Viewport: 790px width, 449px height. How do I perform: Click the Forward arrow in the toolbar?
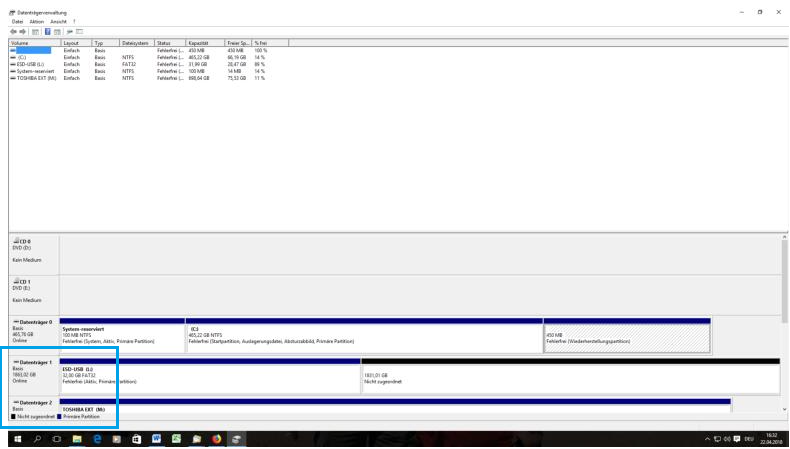(22, 31)
